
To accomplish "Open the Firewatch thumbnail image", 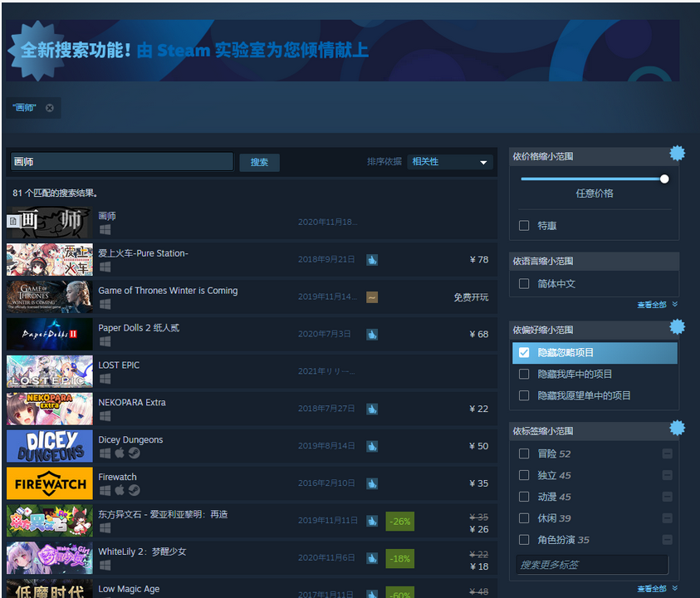I will (x=50, y=483).
